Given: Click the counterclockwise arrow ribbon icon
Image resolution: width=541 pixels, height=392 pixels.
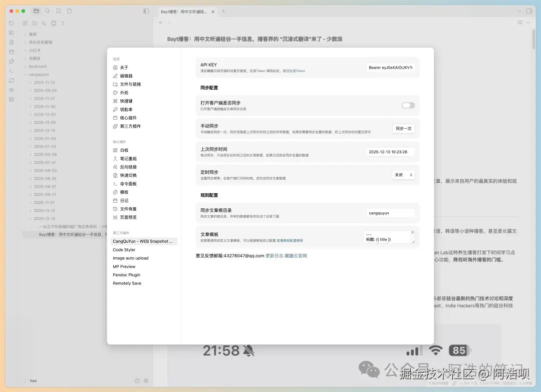Looking at the screenshot, I should click(x=12, y=23).
